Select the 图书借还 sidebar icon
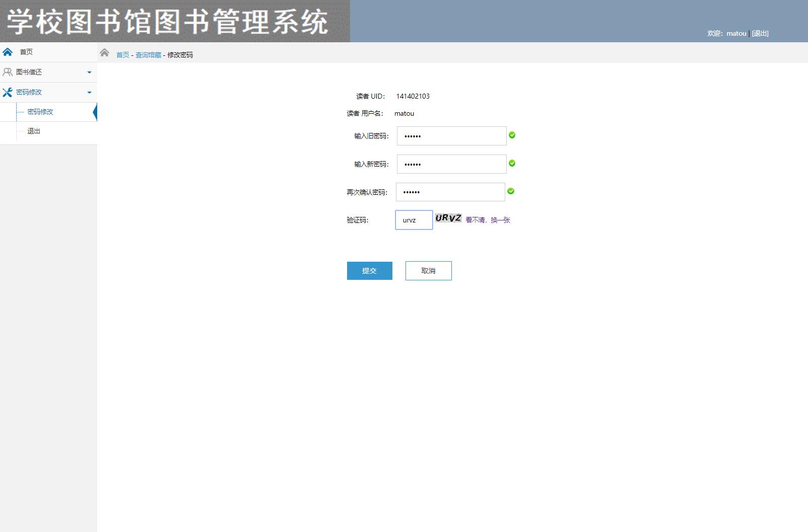This screenshot has width=808, height=532. point(8,72)
